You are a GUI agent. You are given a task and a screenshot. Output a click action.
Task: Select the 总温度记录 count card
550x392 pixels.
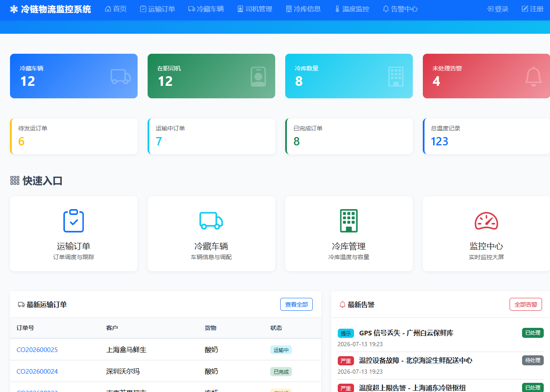486,136
